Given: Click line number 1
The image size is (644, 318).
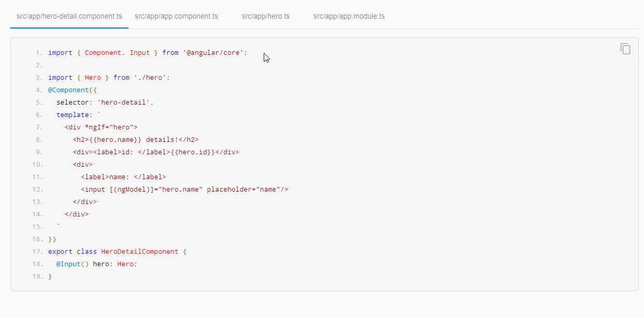Looking at the screenshot, I should pyautogui.click(x=39, y=53).
